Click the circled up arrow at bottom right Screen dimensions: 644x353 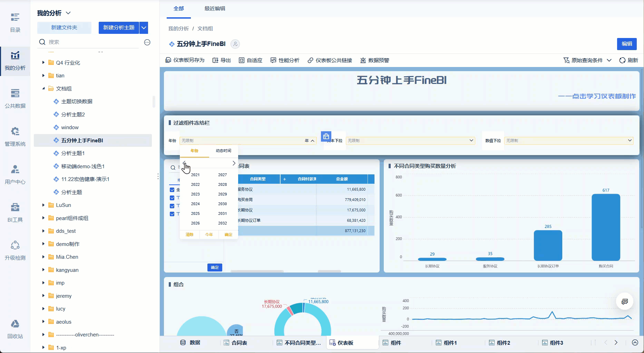tap(635, 343)
